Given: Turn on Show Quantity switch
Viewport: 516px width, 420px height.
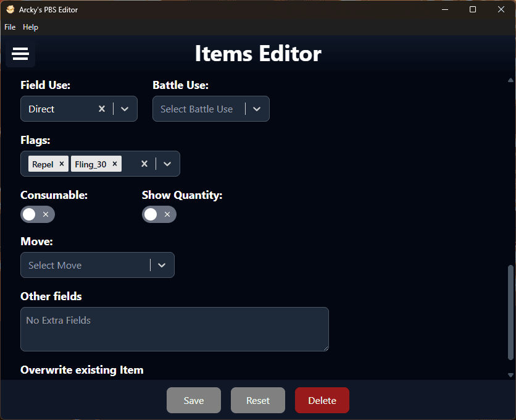Looking at the screenshot, I should point(159,214).
